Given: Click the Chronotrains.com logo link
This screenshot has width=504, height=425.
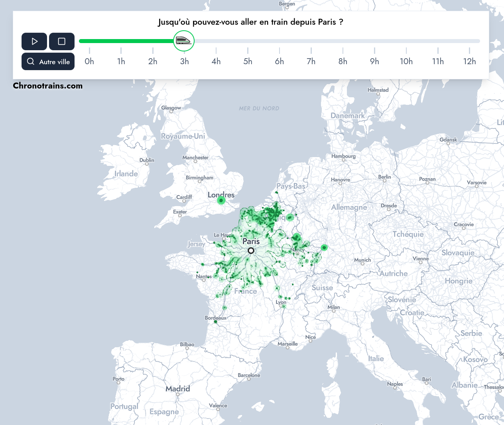Looking at the screenshot, I should point(48,86).
